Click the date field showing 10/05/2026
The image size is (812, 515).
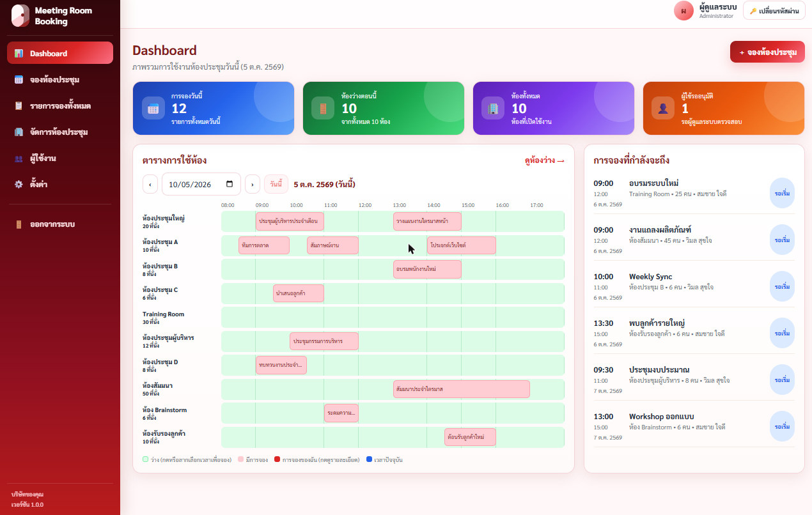[201, 184]
